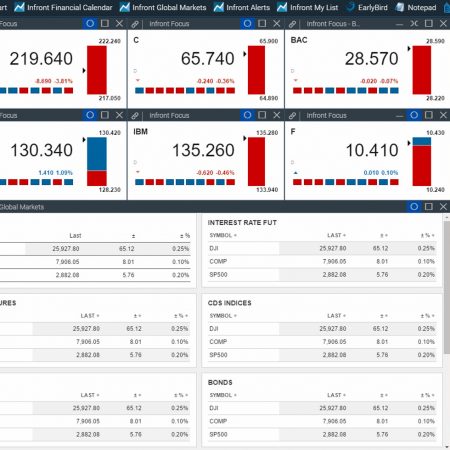Select COMP row in Bonds table

click(x=322, y=421)
